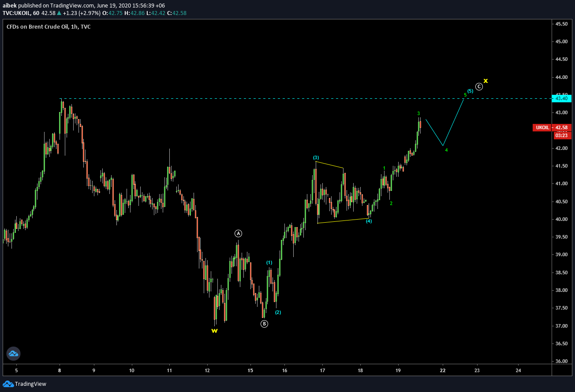Click the 40.00 price axis label
This screenshot has width=575, height=392.
[561, 219]
